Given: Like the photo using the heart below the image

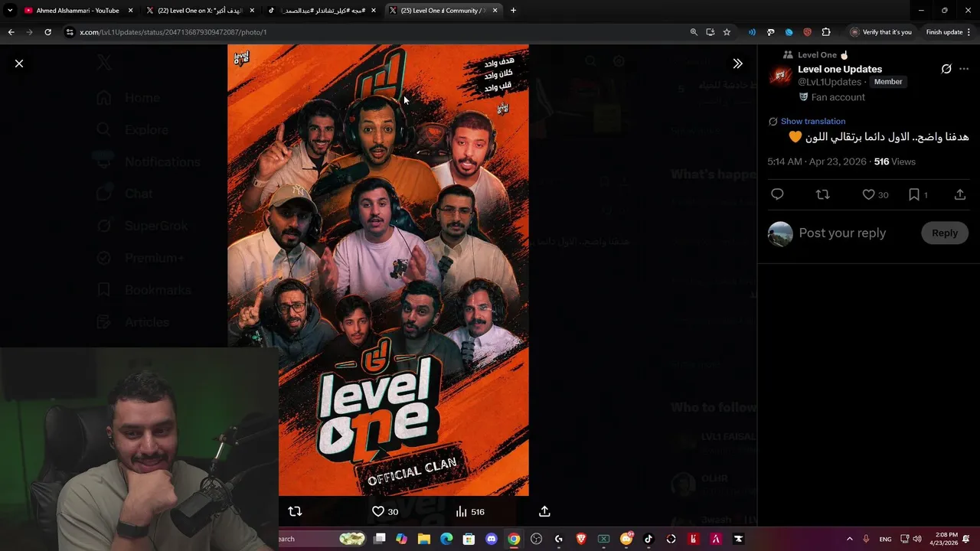Looking at the screenshot, I should click(377, 511).
